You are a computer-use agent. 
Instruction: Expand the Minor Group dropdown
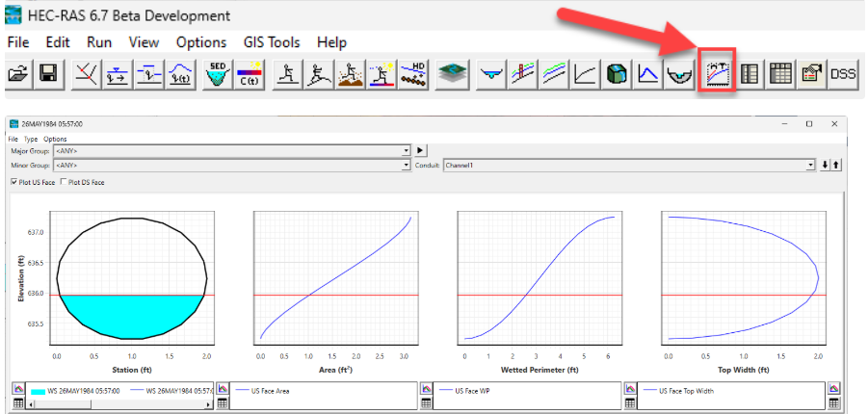coord(408,165)
